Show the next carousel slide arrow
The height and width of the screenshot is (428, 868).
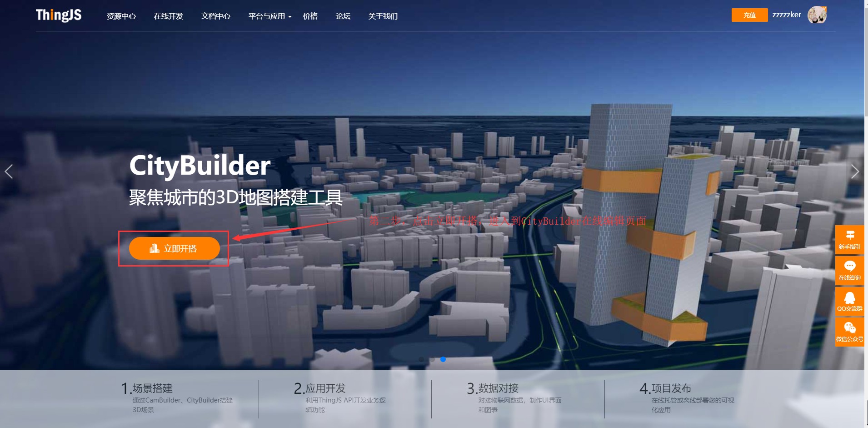pyautogui.click(x=855, y=171)
